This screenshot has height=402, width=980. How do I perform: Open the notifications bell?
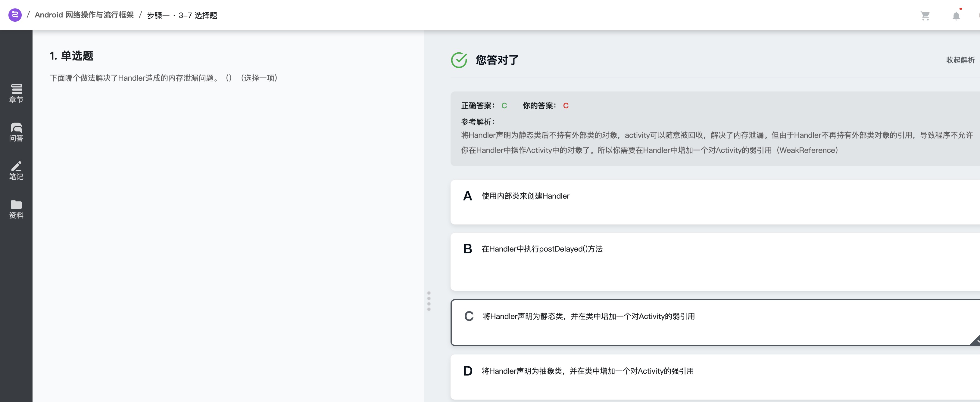[956, 16]
